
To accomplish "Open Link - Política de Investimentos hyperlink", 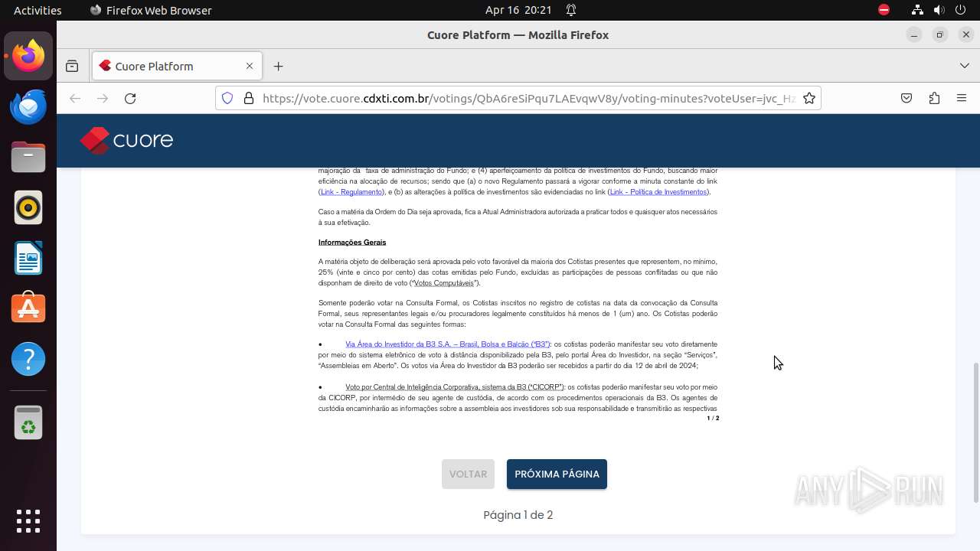I will tap(658, 192).
